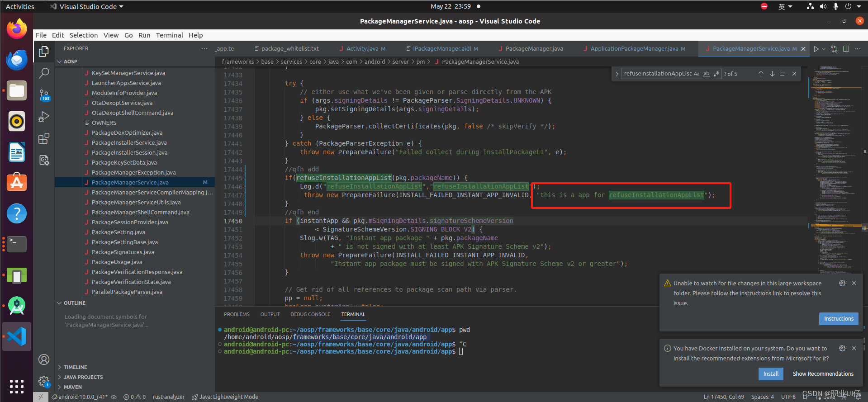Select the 'server' breadcrumb segment
The width and height of the screenshot is (868, 402).
pyautogui.click(x=401, y=62)
